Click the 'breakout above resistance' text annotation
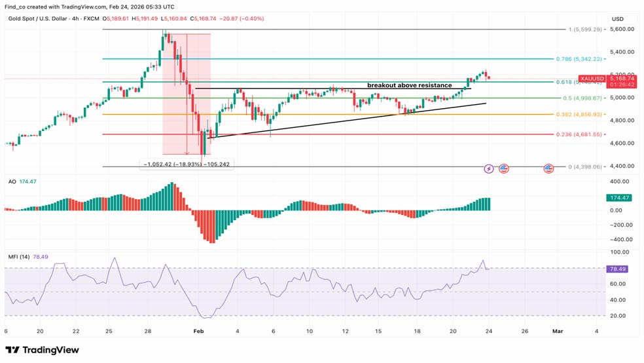 (x=409, y=85)
